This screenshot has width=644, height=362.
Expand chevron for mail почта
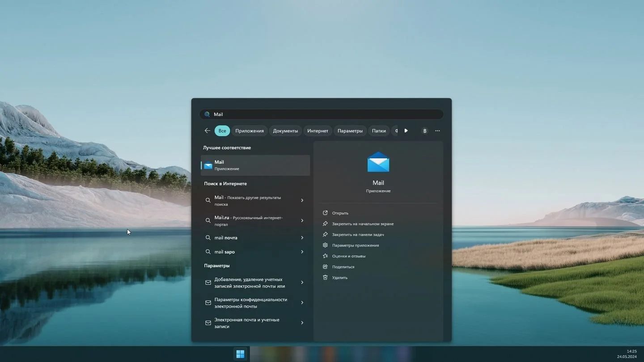click(x=302, y=238)
